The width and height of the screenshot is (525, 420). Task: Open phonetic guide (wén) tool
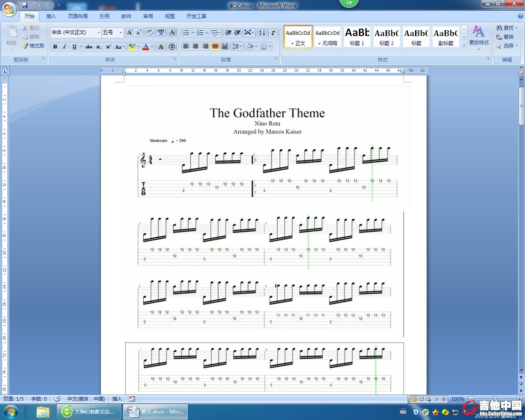(x=161, y=32)
